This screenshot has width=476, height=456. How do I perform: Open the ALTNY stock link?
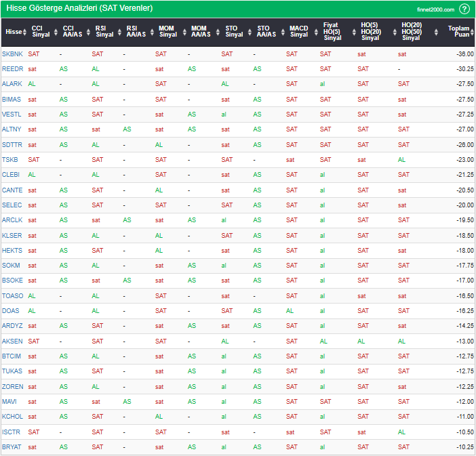click(12, 129)
